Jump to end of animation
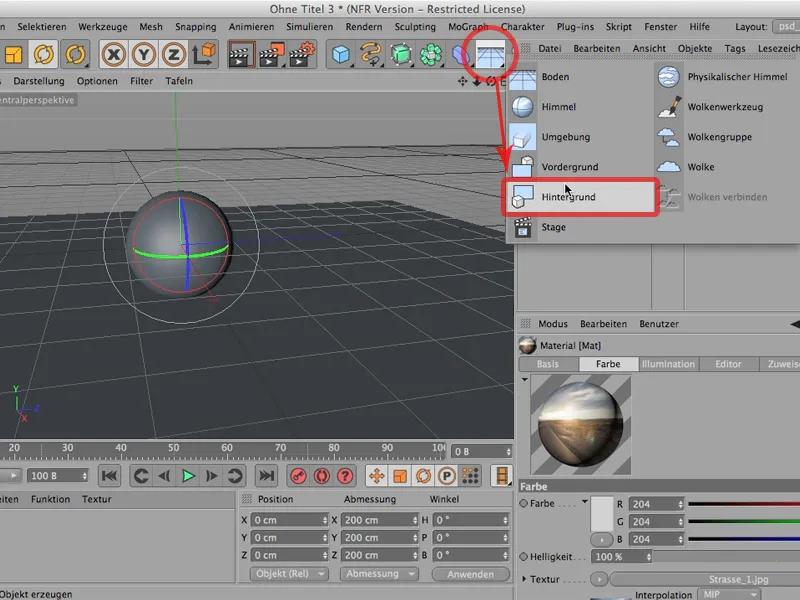The height and width of the screenshot is (600, 800). pos(266,476)
